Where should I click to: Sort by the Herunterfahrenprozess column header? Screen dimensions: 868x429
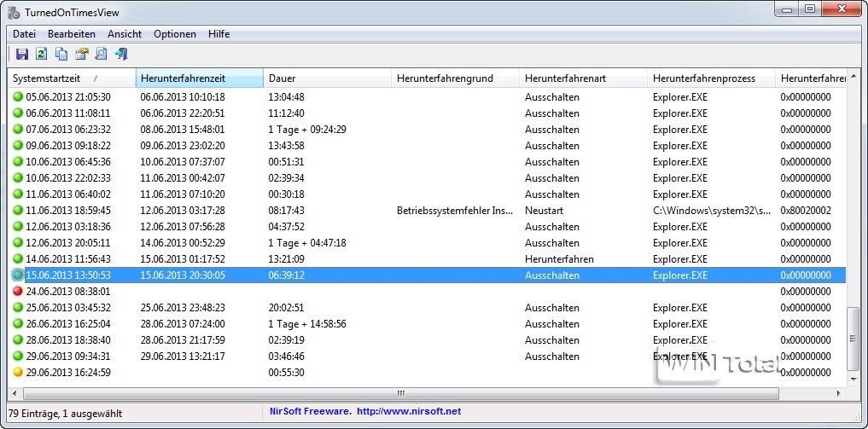tap(711, 78)
